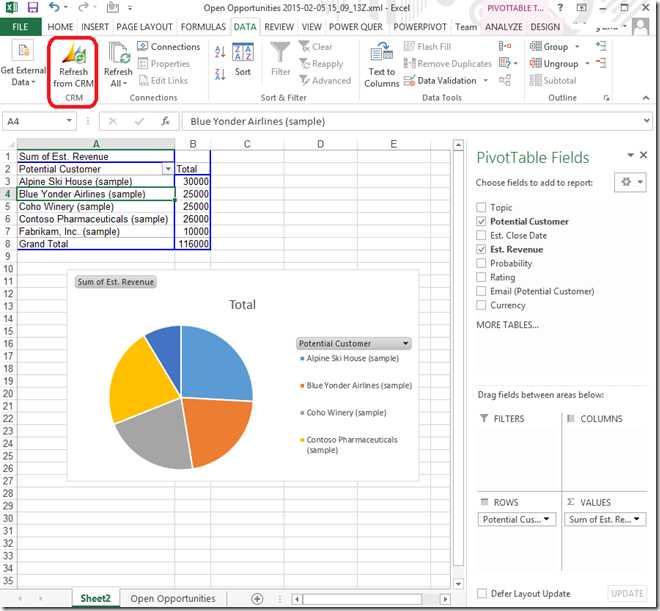Click the Edit Links button
This screenshot has width=660, height=611.
click(x=163, y=80)
